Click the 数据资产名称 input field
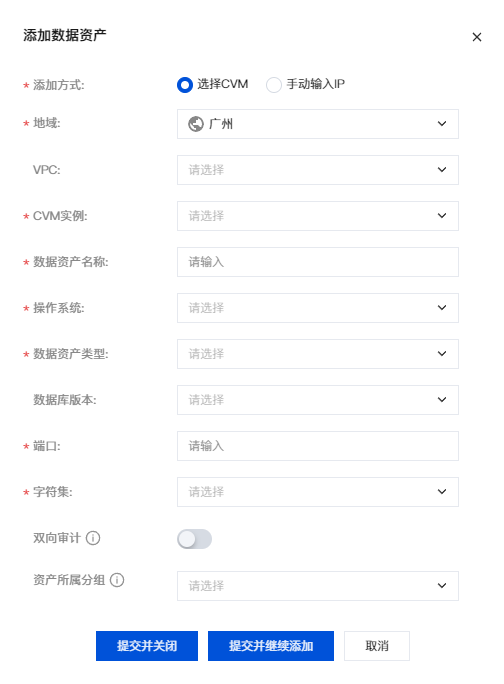This screenshot has width=504, height=684. tap(318, 262)
